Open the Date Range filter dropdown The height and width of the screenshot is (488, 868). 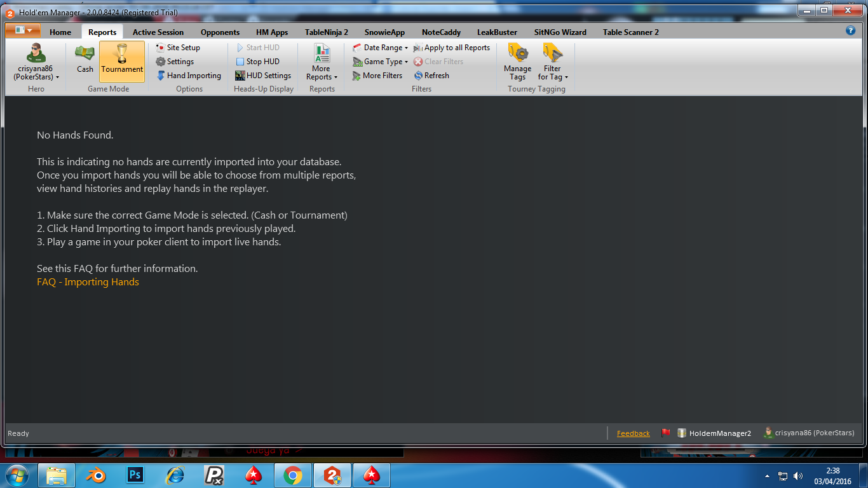[x=380, y=48]
